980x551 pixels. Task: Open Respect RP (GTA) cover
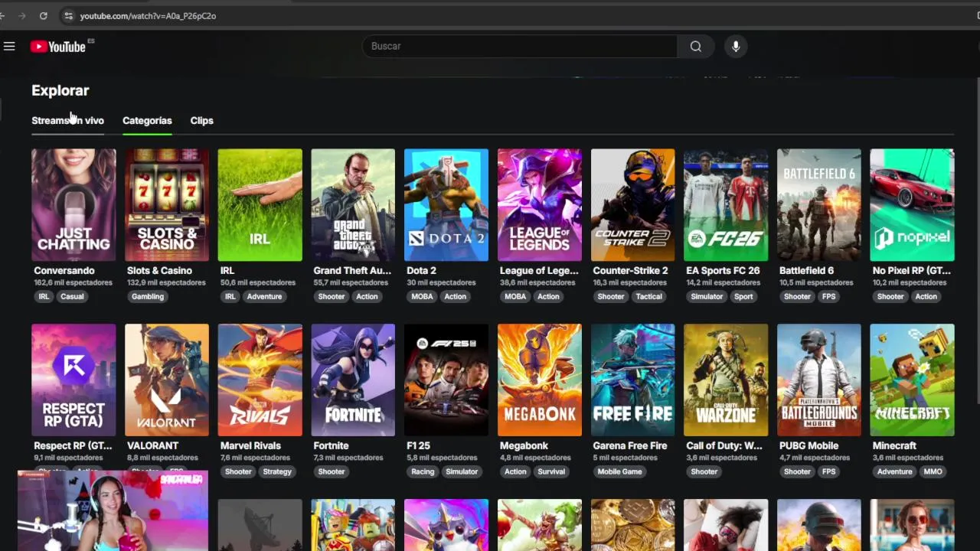click(x=73, y=380)
